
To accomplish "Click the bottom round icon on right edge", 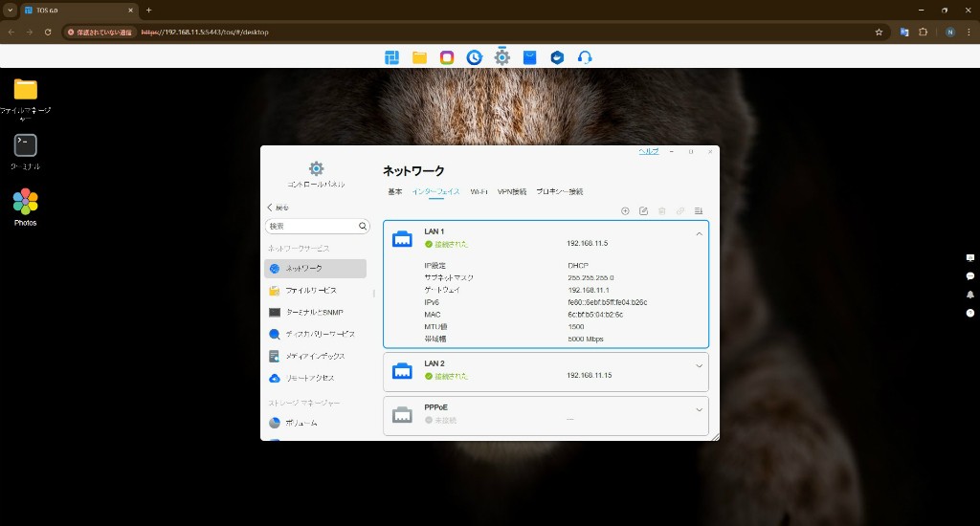I will [x=970, y=313].
